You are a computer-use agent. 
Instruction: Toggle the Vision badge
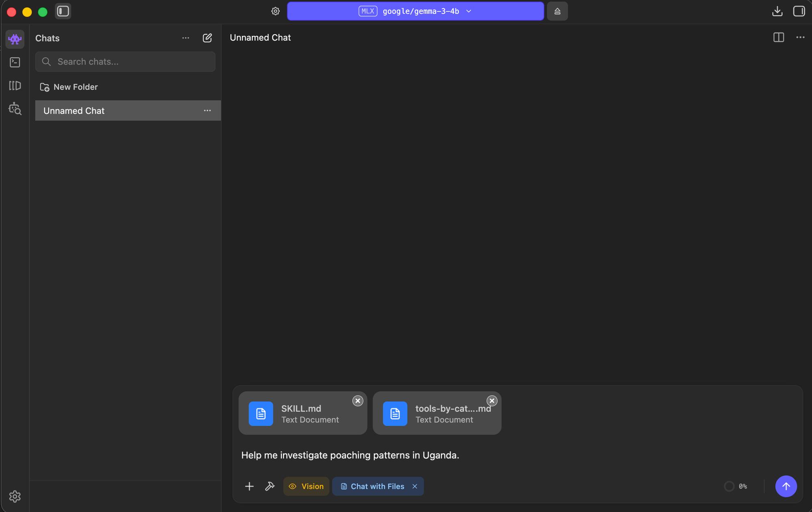pos(306,486)
